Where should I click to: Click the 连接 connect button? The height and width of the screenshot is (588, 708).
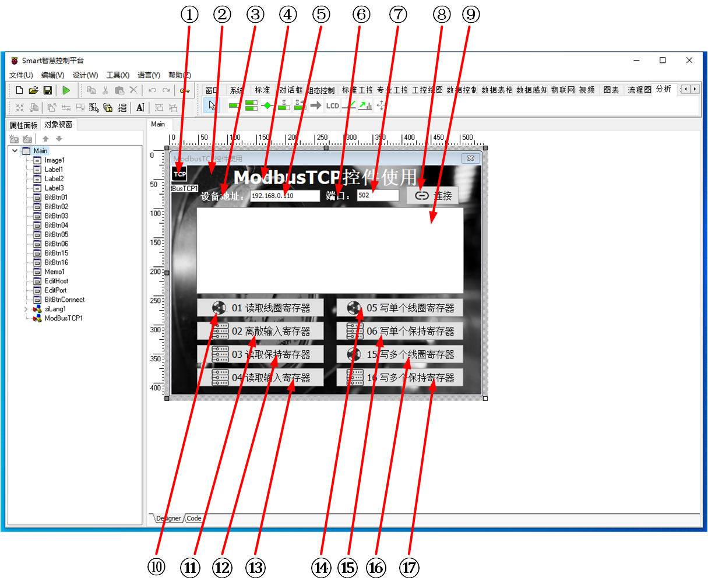(432, 195)
